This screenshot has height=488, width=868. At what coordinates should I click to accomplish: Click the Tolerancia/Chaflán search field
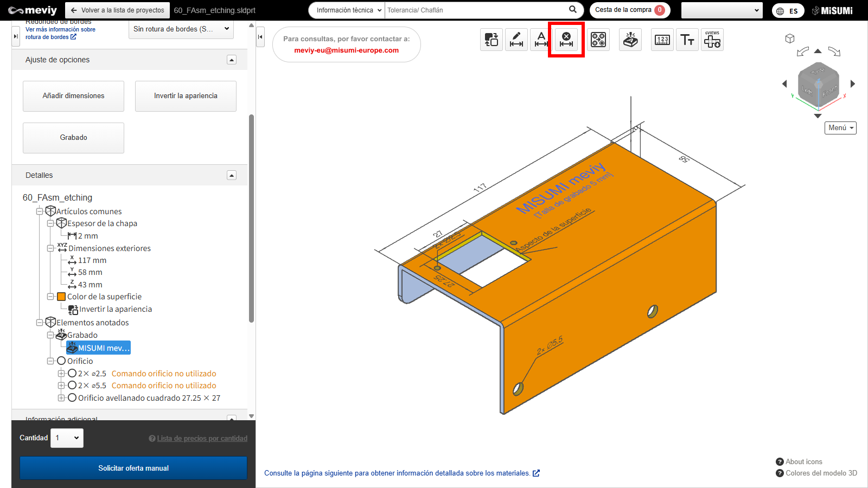(475, 10)
